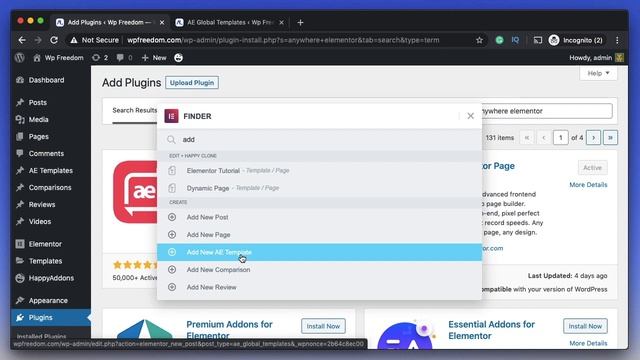Close the Finder dialog with the X

coord(470,116)
